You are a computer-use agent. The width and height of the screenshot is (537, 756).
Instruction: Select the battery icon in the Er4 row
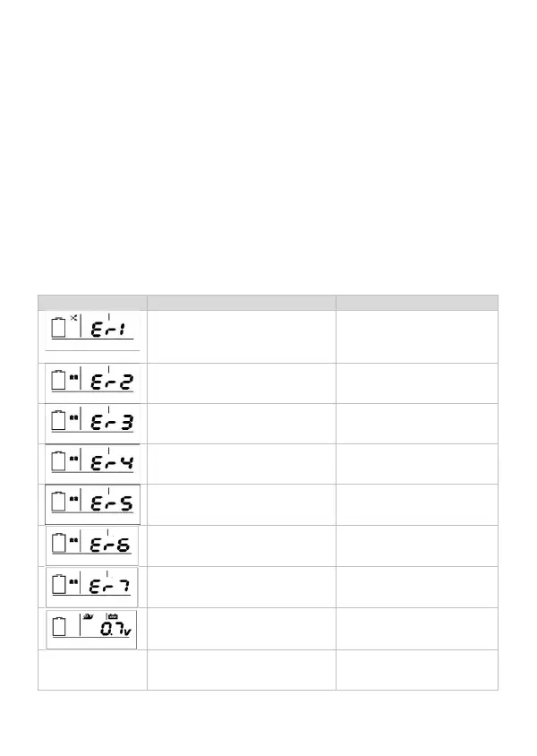coord(59,463)
